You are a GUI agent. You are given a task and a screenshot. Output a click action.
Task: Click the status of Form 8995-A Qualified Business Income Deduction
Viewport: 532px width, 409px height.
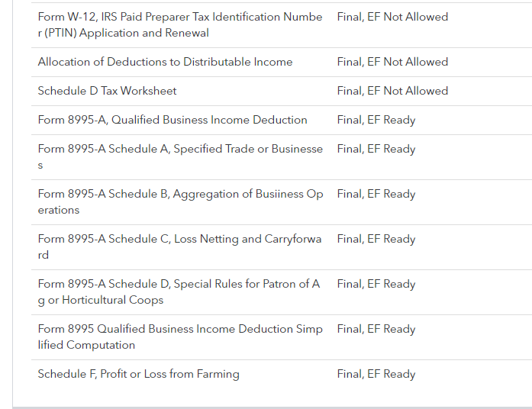coord(376,120)
